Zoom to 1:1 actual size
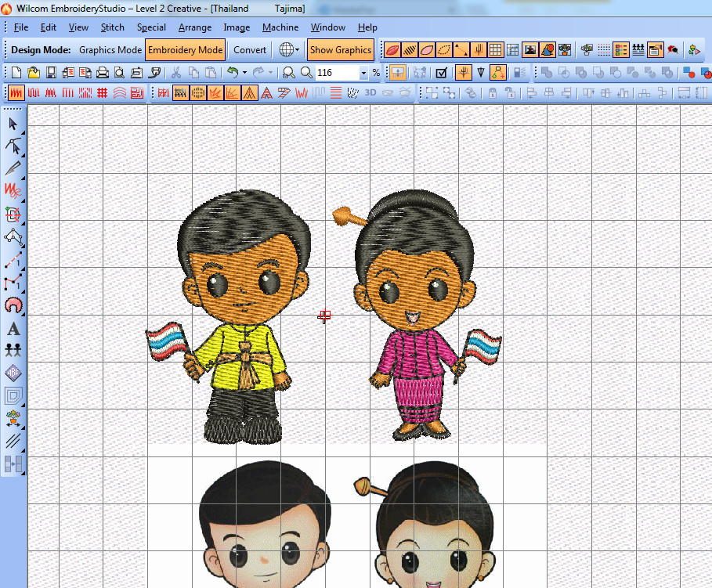The width and height of the screenshot is (712, 588). coord(289,73)
